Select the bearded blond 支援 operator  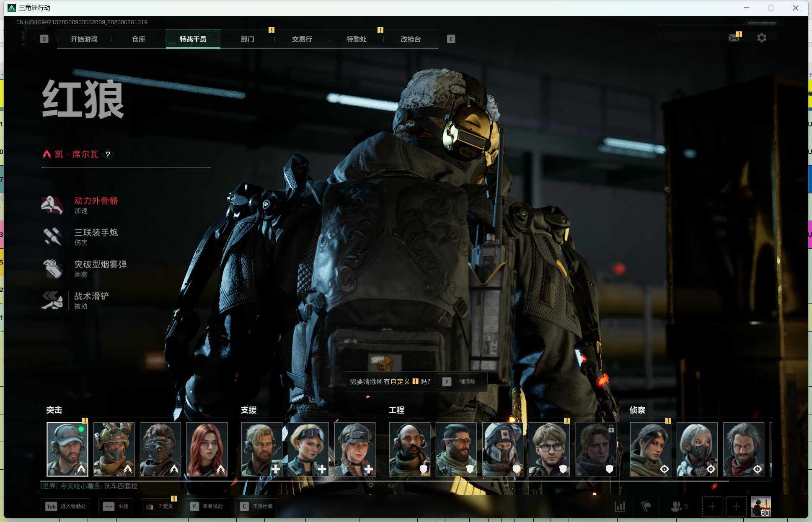262,449
